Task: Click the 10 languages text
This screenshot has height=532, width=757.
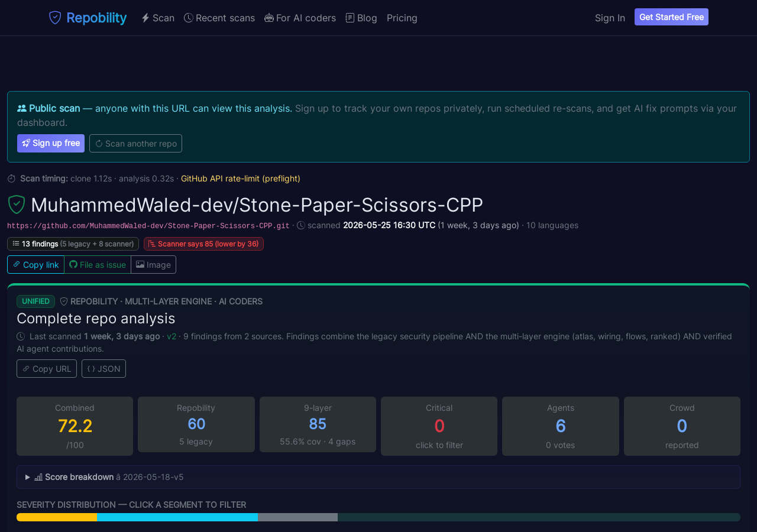Action: pyautogui.click(x=552, y=225)
